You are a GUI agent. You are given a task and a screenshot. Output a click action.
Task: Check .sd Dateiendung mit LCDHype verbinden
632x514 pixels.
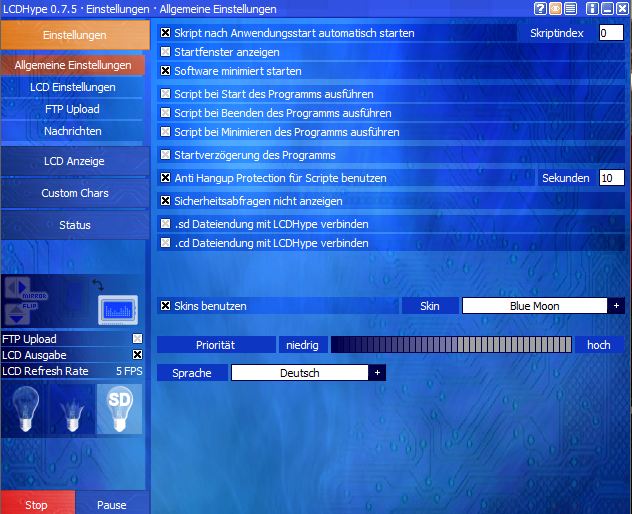(165, 223)
